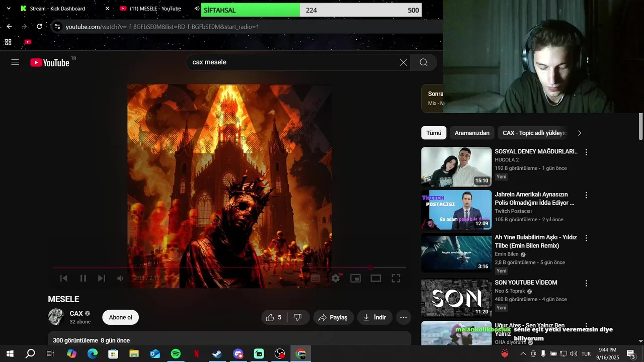Image resolution: width=644 pixels, height=362 pixels.
Task: Open options for Jahrein video
Action: pyautogui.click(x=586, y=195)
